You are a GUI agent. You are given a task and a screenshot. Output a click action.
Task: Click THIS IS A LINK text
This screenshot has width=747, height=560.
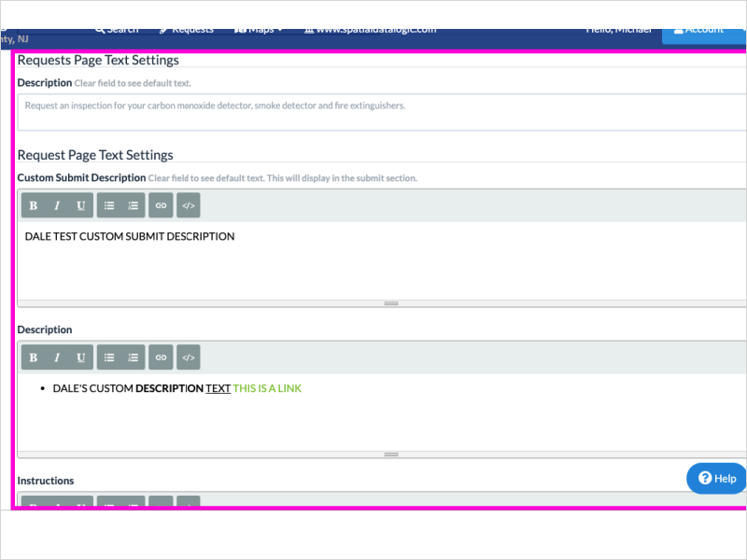pyautogui.click(x=267, y=388)
